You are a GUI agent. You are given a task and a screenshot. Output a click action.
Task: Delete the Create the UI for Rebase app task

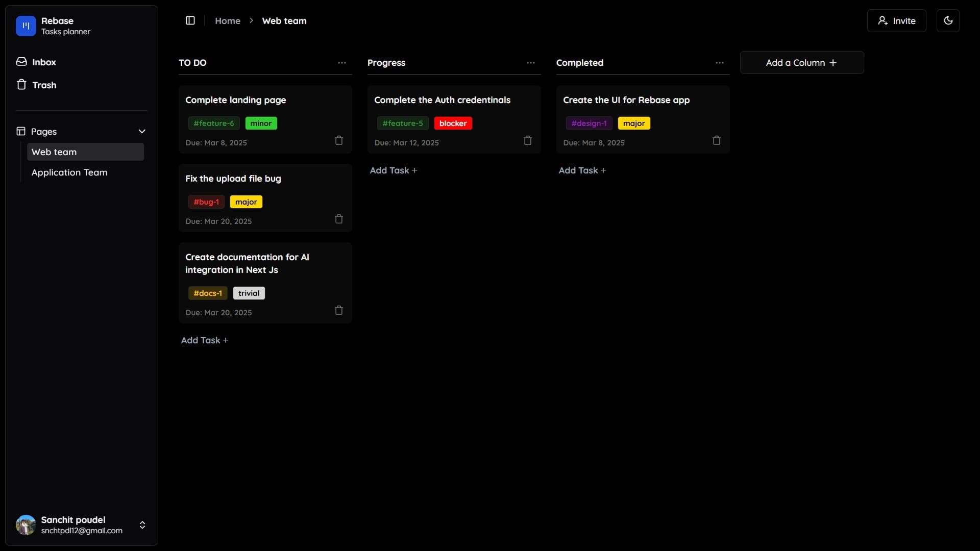(x=716, y=140)
